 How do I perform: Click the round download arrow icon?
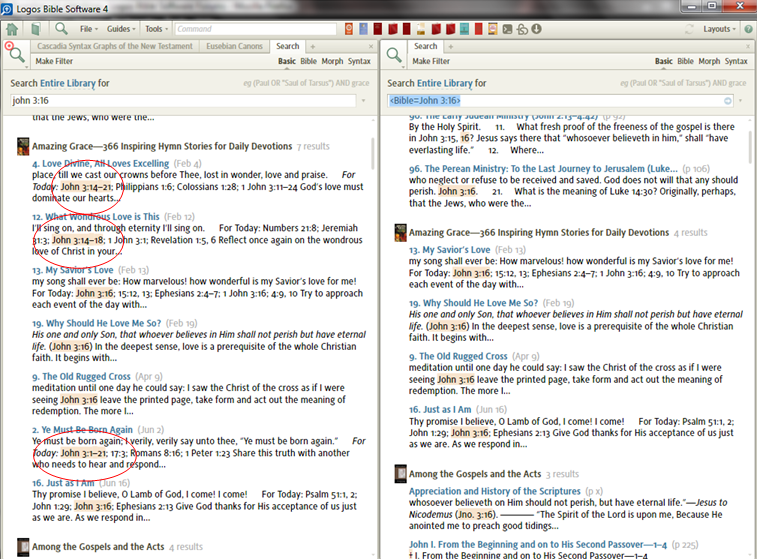click(536, 29)
